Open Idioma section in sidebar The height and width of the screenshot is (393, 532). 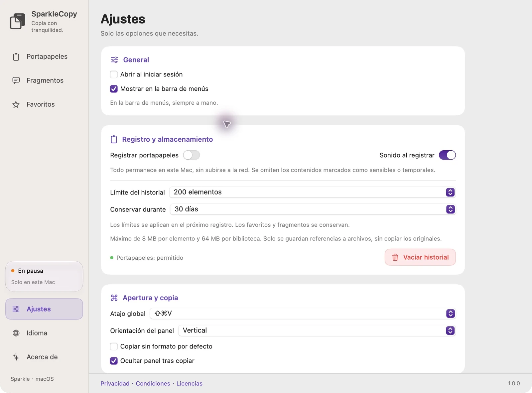coord(44,333)
